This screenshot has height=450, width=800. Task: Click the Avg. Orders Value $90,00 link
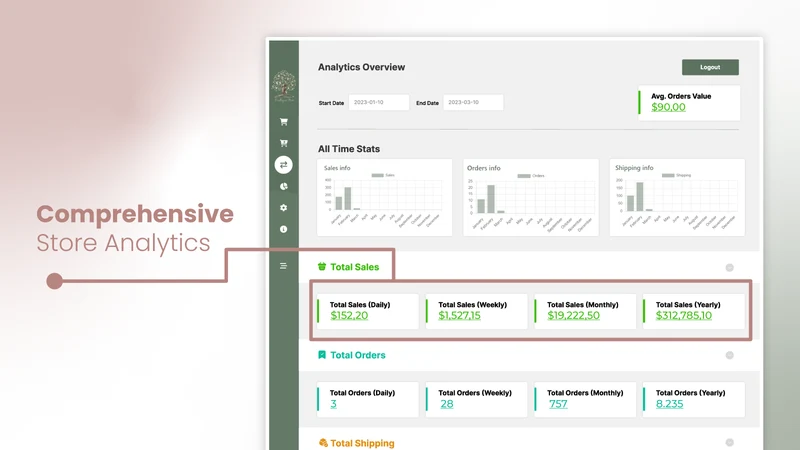pyautogui.click(x=668, y=107)
